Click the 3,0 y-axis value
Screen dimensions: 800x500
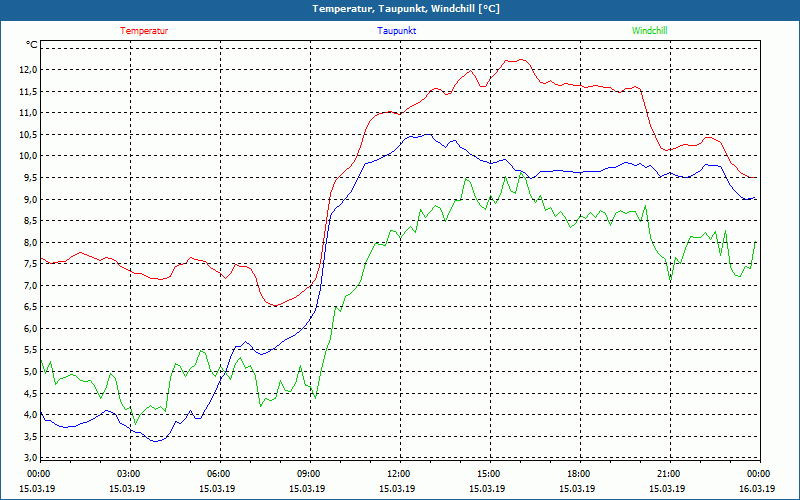(30, 457)
